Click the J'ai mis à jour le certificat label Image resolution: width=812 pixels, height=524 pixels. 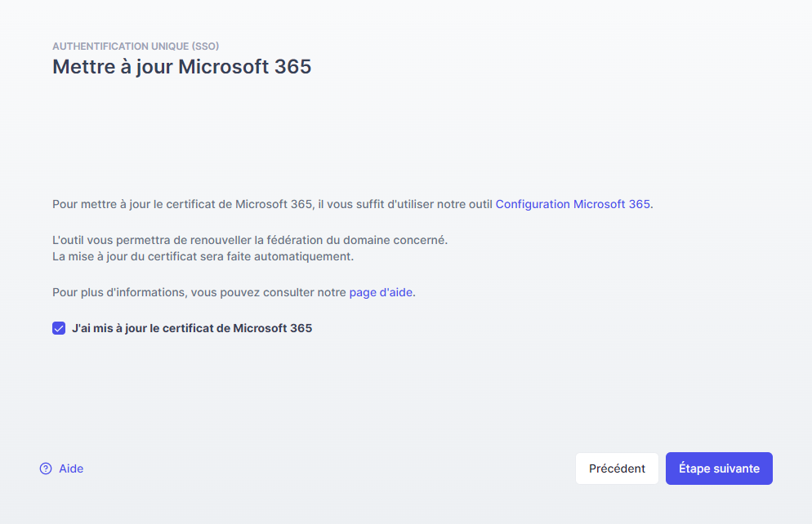tap(192, 328)
